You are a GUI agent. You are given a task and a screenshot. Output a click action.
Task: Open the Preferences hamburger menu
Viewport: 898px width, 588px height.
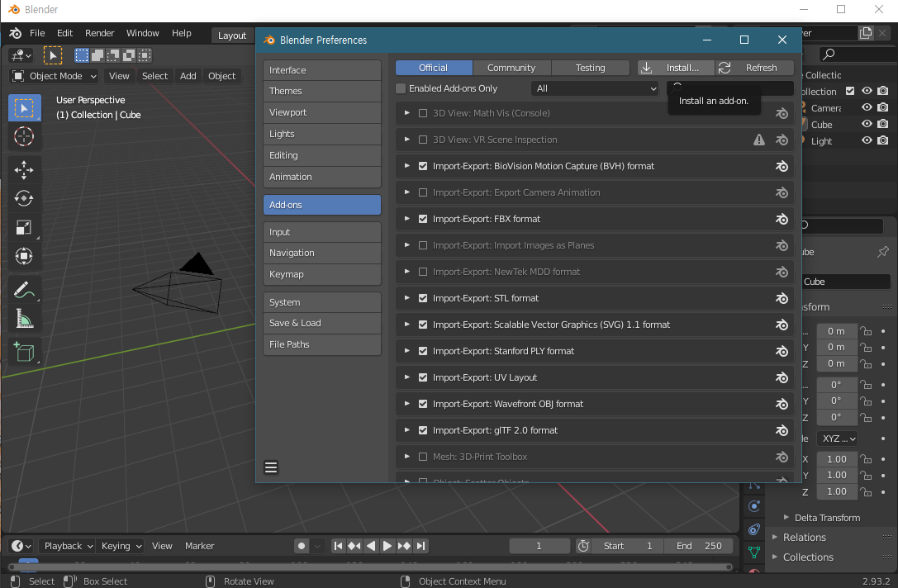(271, 467)
